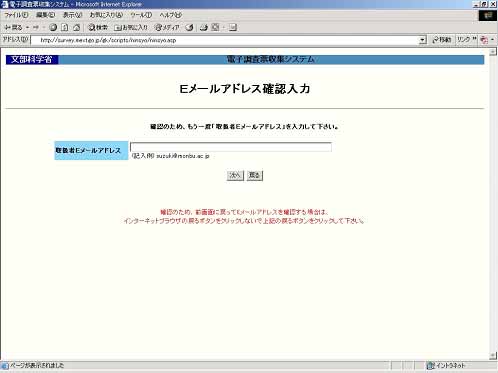498x373 pixels.
Task: Open the Back history dropdown arrow
Action: (x=27, y=27)
